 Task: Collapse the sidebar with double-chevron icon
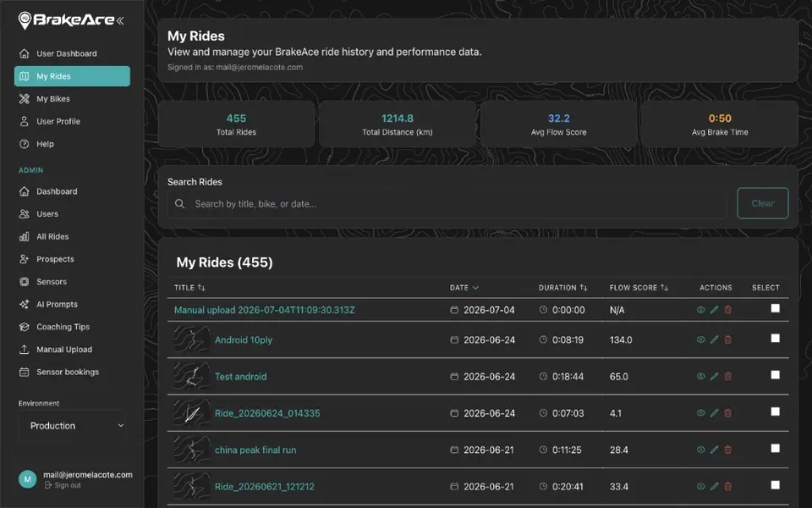tap(120, 20)
